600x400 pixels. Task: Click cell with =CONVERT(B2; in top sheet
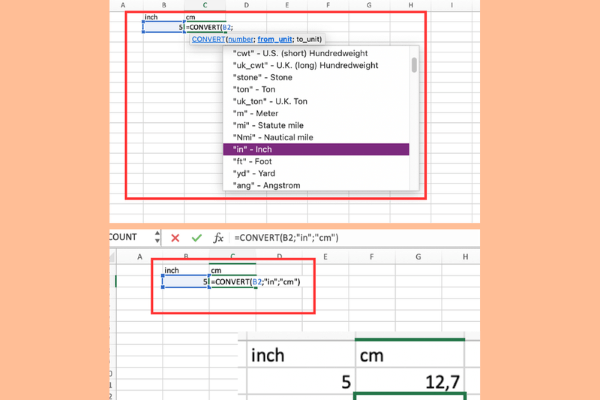tap(209, 27)
